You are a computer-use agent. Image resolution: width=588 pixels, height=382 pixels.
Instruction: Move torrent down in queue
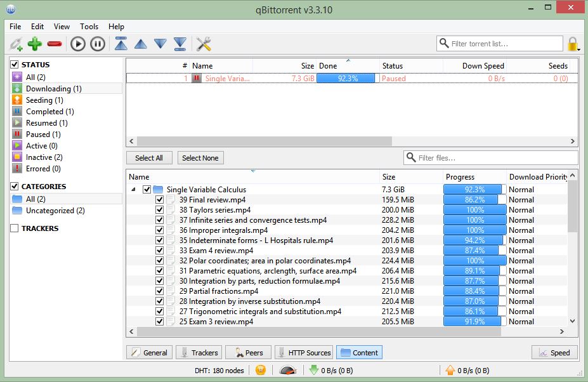click(x=160, y=44)
